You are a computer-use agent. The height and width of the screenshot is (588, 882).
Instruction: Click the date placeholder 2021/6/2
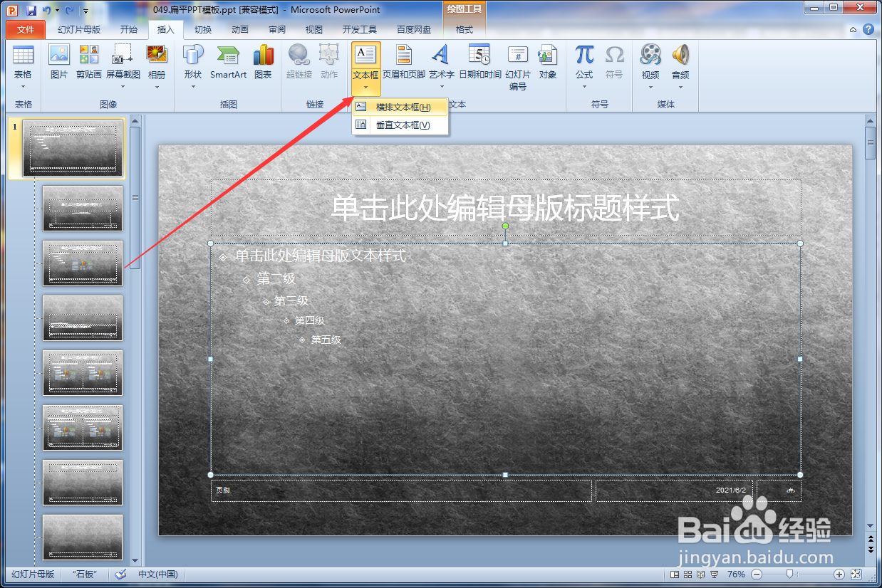[674, 490]
